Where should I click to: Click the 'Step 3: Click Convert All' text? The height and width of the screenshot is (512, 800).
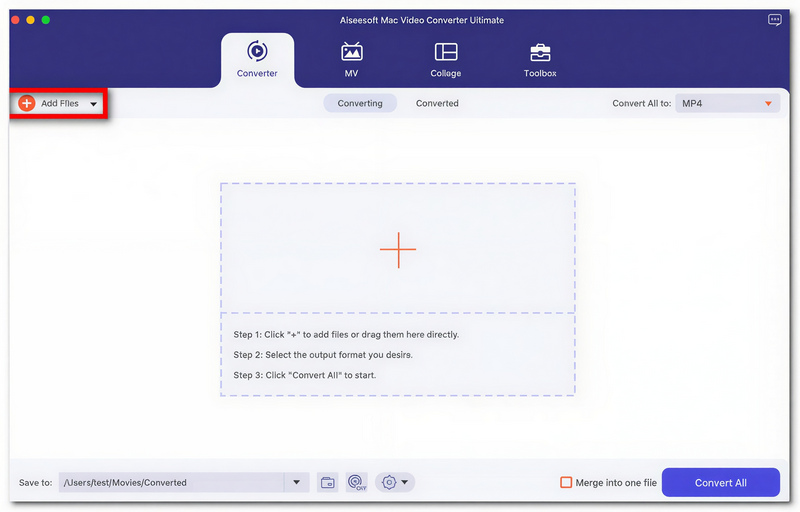305,375
